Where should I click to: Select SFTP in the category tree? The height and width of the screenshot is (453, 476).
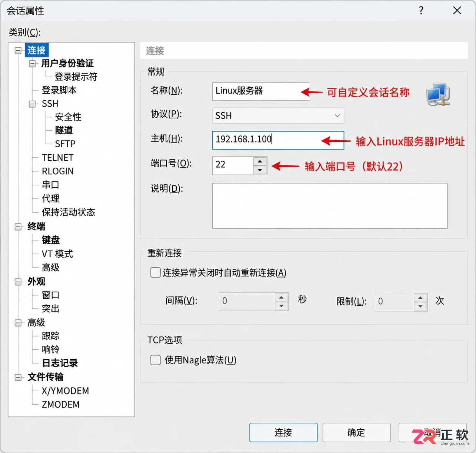65,144
